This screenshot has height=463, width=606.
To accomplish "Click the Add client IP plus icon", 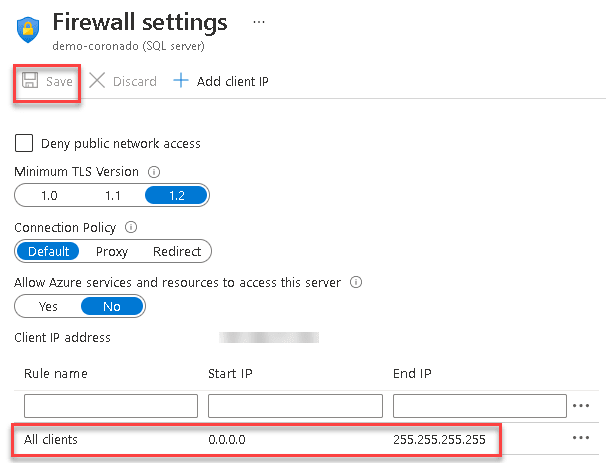I will point(181,81).
